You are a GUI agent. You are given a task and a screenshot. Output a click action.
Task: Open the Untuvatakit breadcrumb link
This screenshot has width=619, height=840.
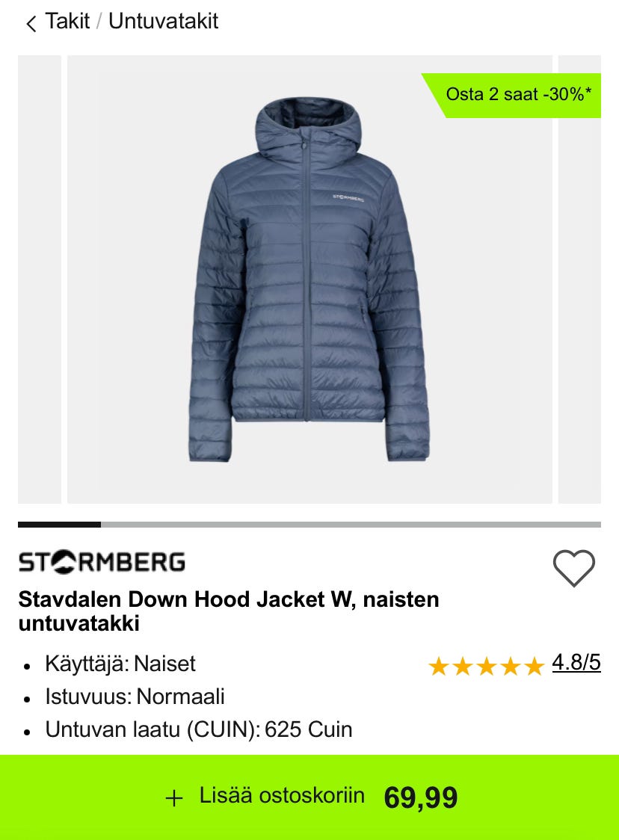coord(164,22)
